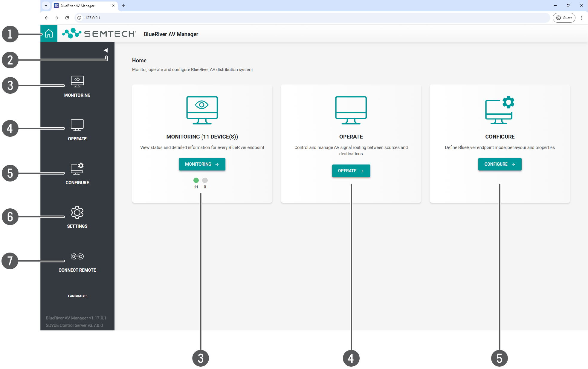Collapse the sidebar with triangle arrow

tap(106, 50)
